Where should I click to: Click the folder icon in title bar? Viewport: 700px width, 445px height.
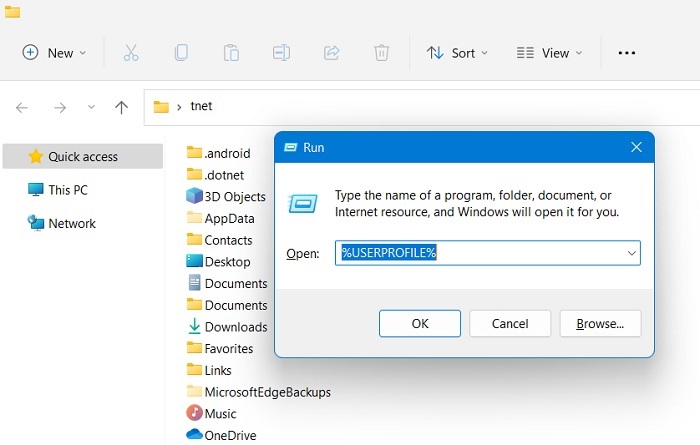[12, 11]
